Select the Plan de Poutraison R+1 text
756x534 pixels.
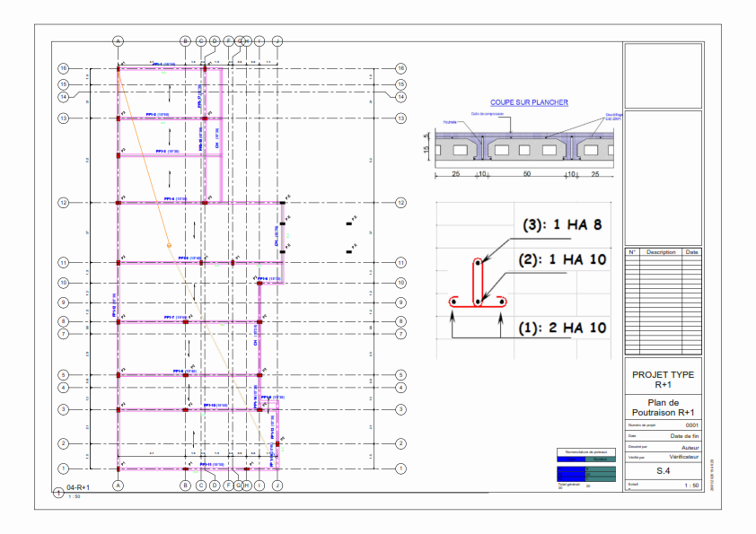click(663, 407)
